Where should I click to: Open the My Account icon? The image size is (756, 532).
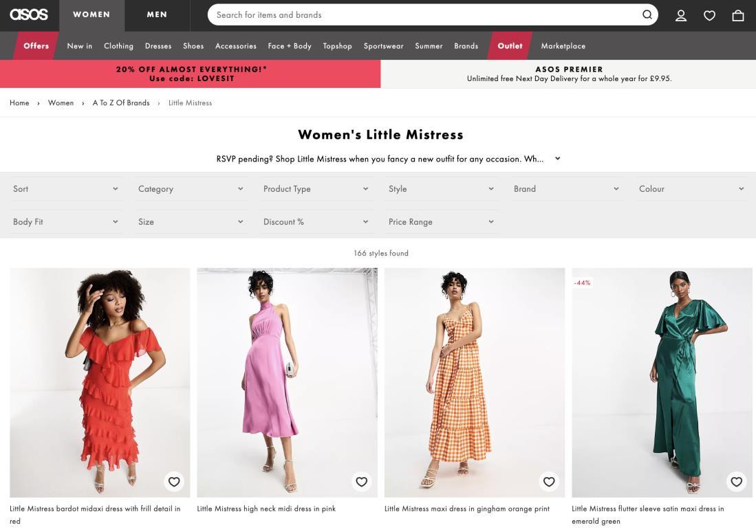pyautogui.click(x=681, y=15)
